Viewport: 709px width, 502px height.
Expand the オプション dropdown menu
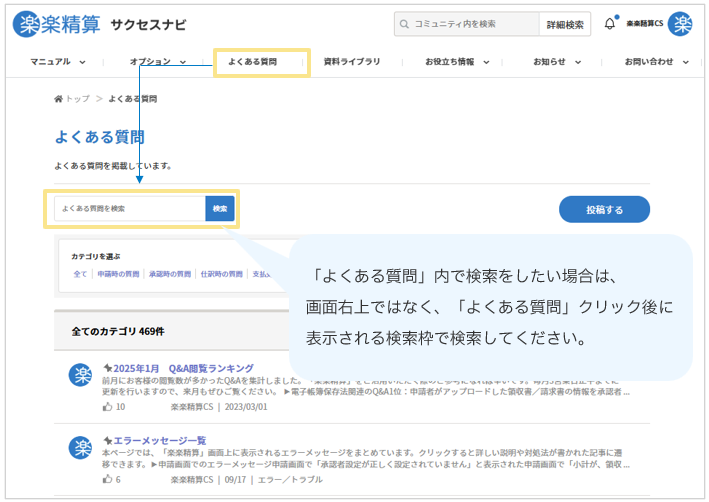(x=158, y=62)
